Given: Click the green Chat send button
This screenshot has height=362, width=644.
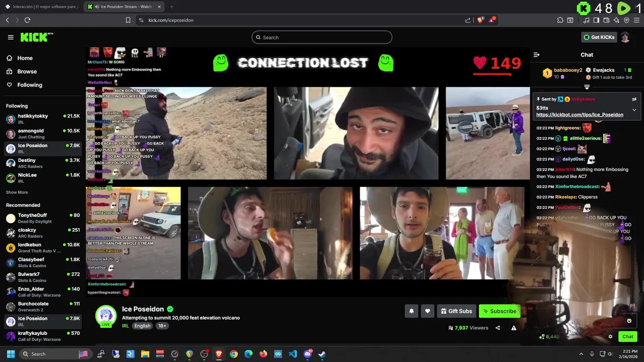Looking at the screenshot, I should [x=628, y=337].
